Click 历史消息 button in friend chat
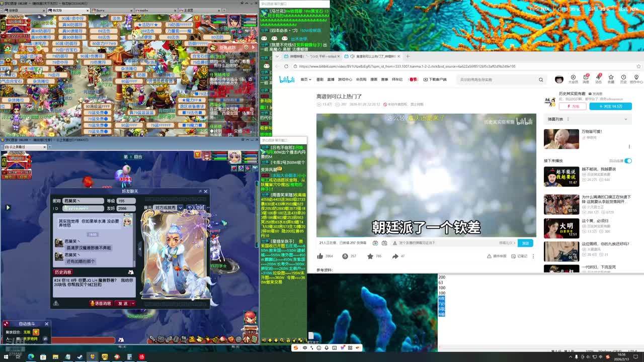 pyautogui.click(x=63, y=272)
